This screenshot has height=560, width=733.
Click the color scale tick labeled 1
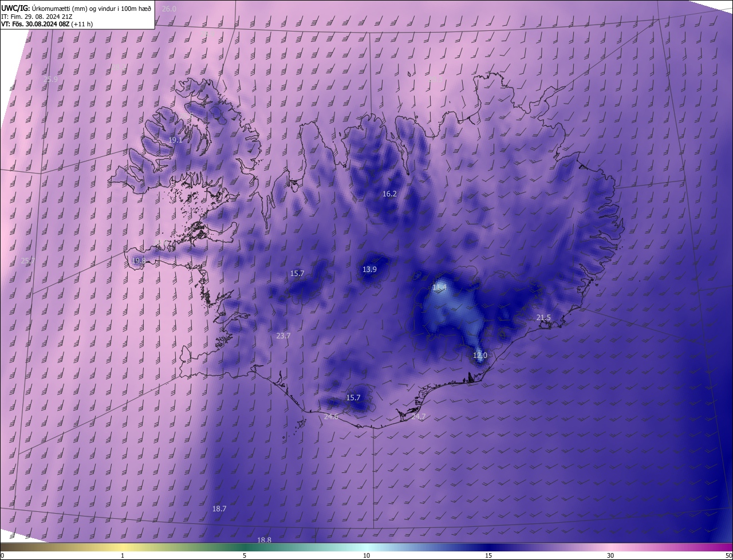[123, 556]
